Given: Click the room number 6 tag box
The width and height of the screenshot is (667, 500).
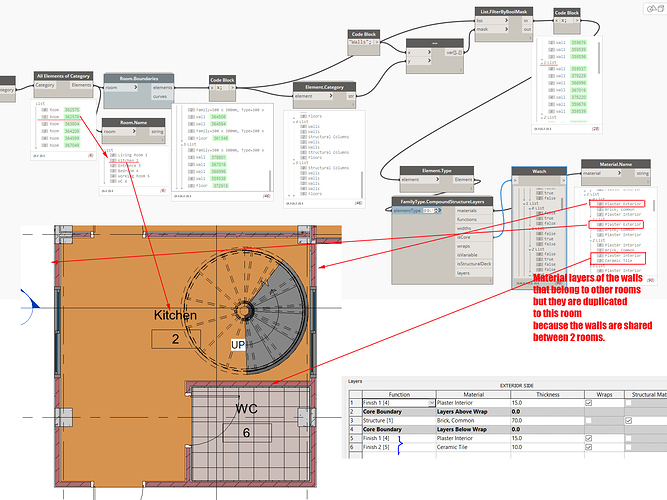Looking at the screenshot, I should tap(246, 433).
